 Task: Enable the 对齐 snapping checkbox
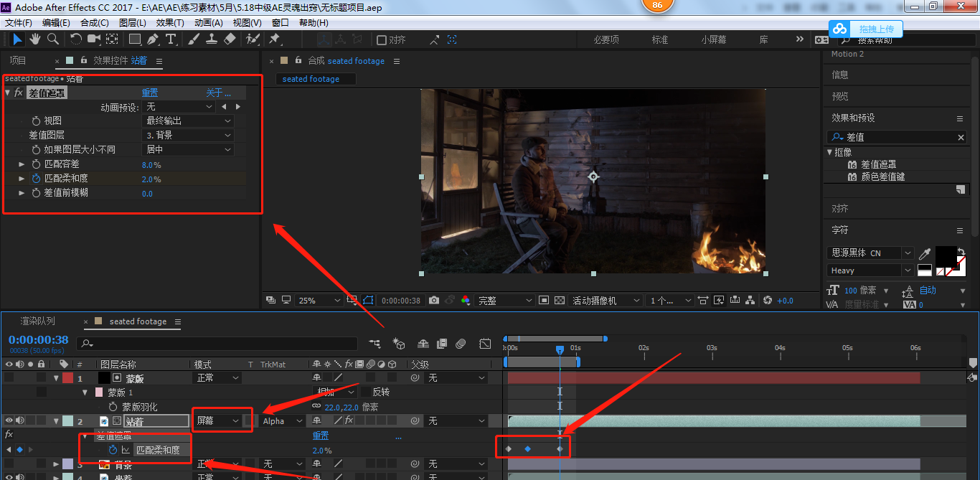pos(382,40)
